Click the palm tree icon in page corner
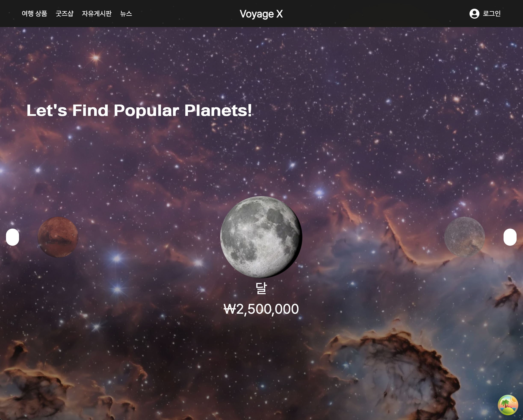The image size is (523, 420). [508, 405]
